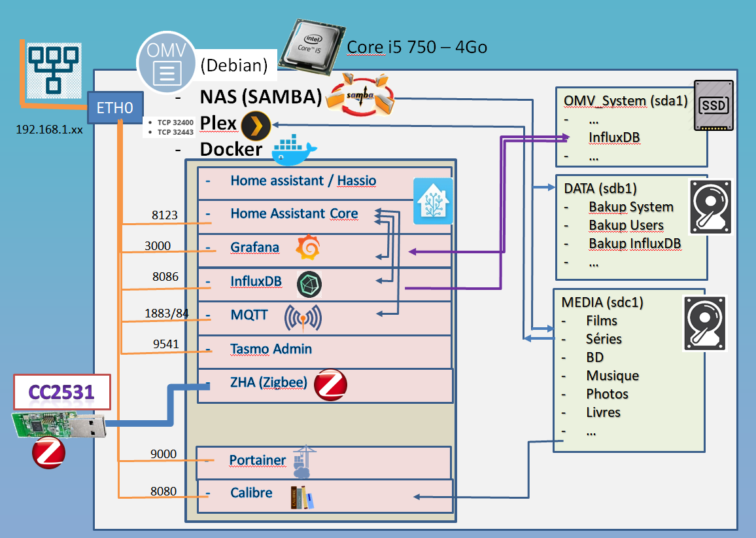Click the Zigbee logo beside ZHA
756x538 pixels.
tap(330, 385)
